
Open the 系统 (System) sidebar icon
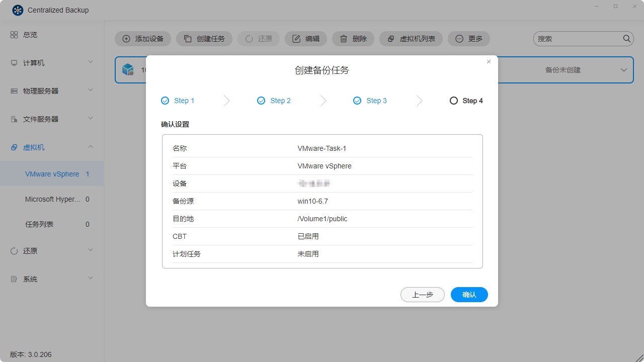(x=15, y=279)
